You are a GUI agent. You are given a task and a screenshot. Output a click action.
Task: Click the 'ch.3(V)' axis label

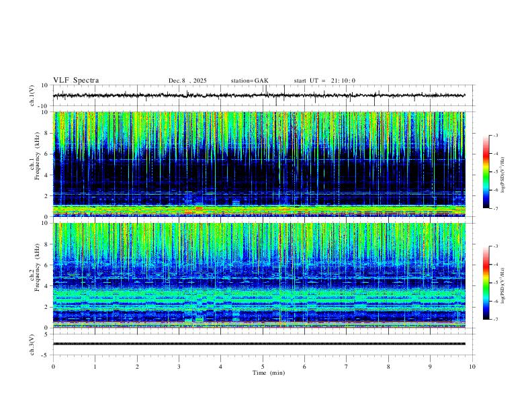[32, 345]
